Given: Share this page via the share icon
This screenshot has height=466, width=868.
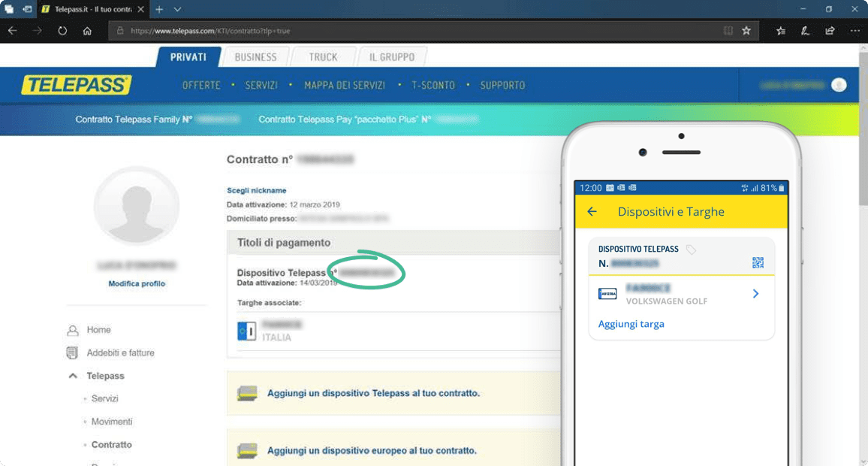Looking at the screenshot, I should pyautogui.click(x=830, y=31).
